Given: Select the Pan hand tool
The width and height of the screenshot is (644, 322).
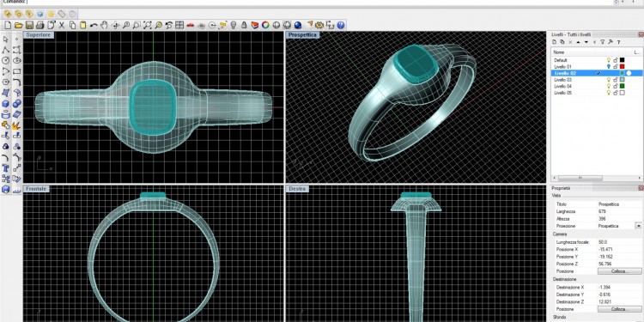Looking at the screenshot, I should pos(104,26).
